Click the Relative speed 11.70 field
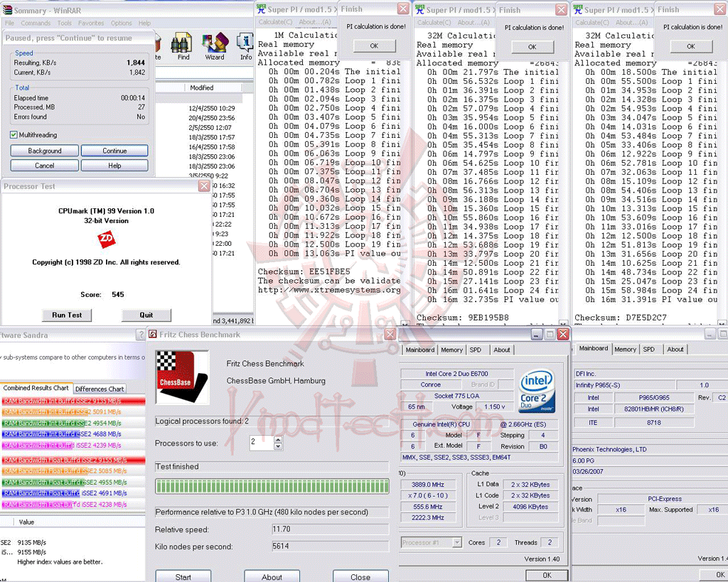This screenshot has height=582, width=728. [330, 529]
